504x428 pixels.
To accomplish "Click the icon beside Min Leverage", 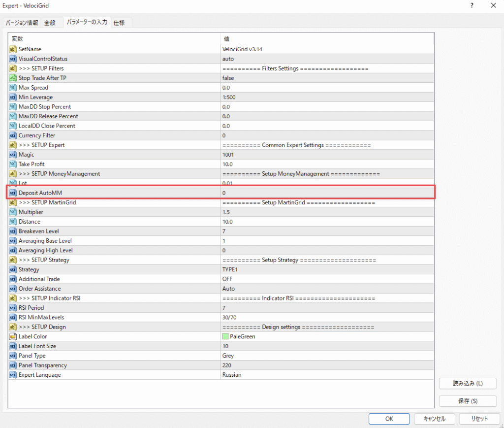I will pos(12,97).
